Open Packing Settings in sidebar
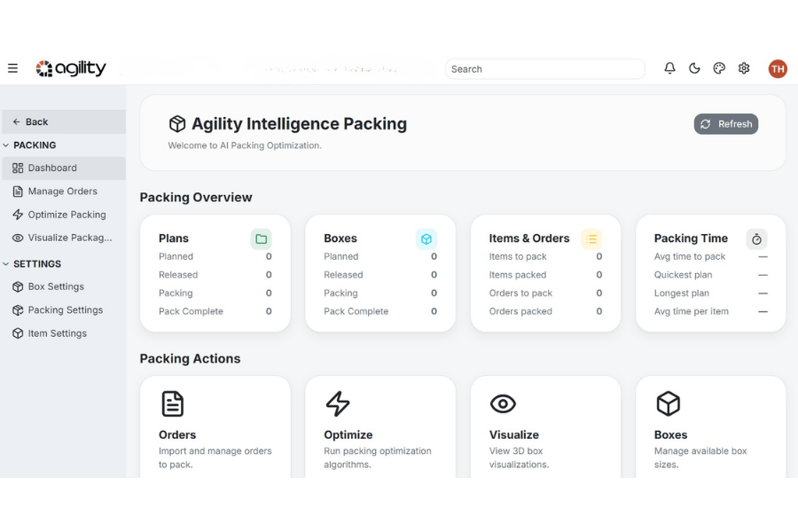 pyautogui.click(x=64, y=310)
